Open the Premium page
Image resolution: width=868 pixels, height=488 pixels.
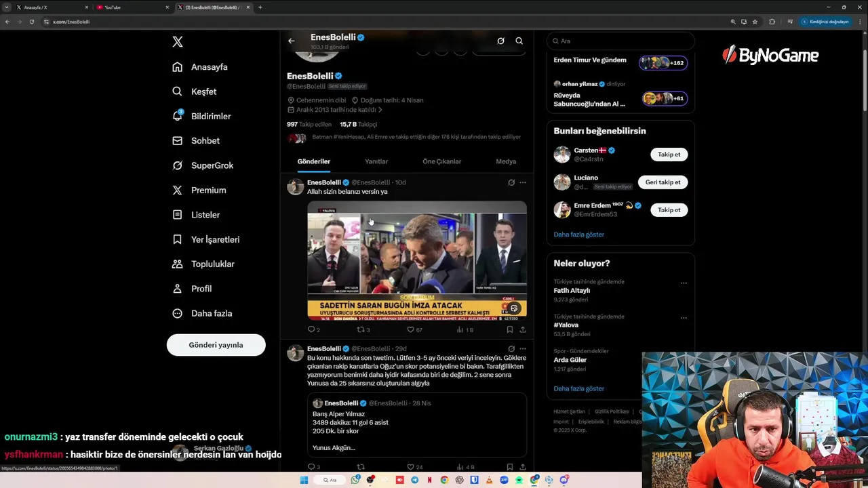coord(199,190)
